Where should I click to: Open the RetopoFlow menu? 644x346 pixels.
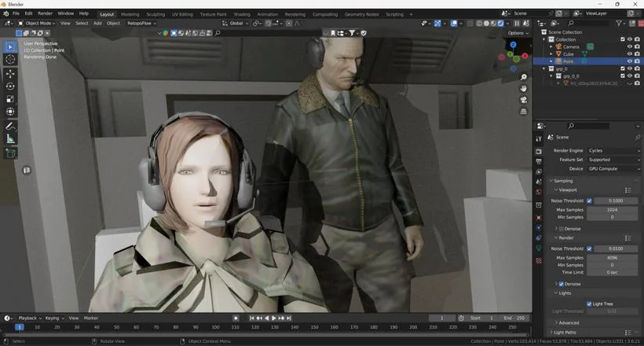click(x=141, y=24)
